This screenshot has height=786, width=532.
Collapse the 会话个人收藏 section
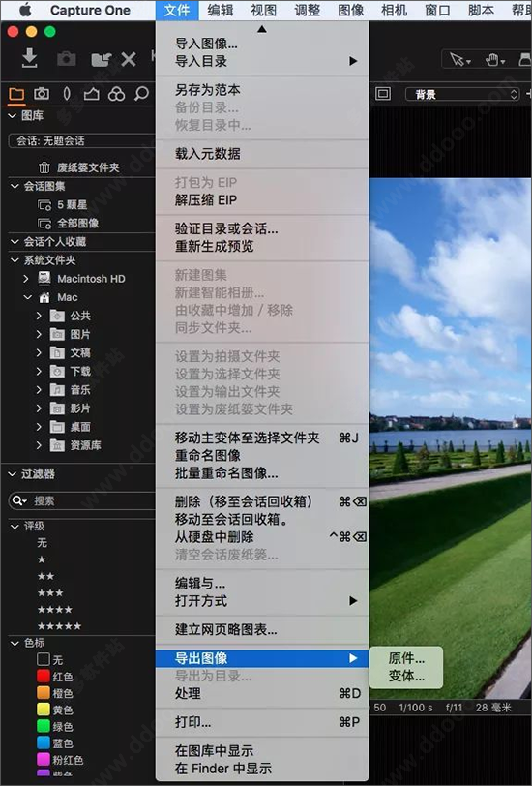(x=15, y=242)
